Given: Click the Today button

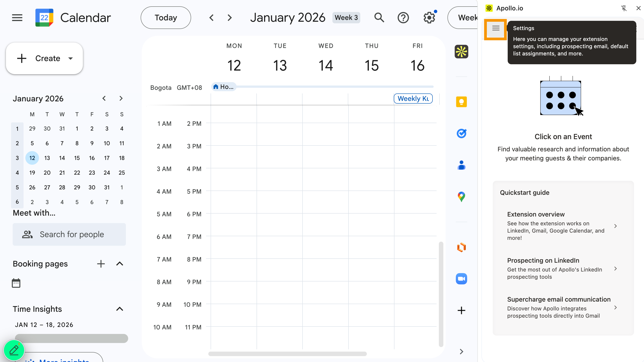Looking at the screenshot, I should pyautogui.click(x=166, y=18).
